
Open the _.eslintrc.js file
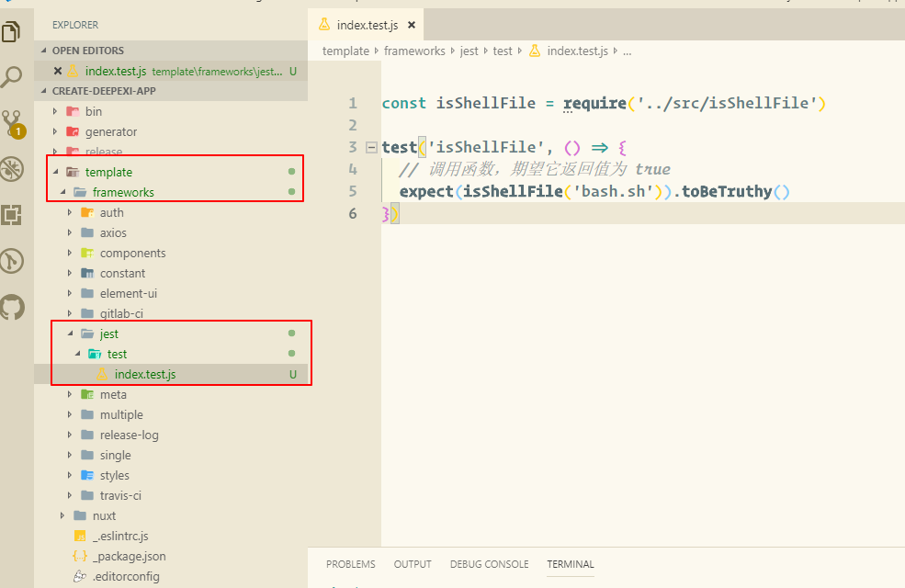(x=120, y=536)
